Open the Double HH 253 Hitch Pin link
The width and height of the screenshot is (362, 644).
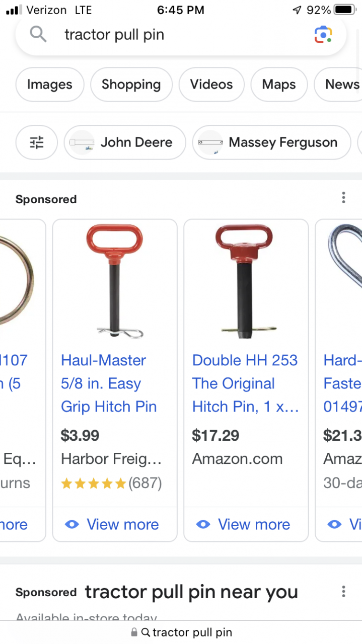click(245, 383)
